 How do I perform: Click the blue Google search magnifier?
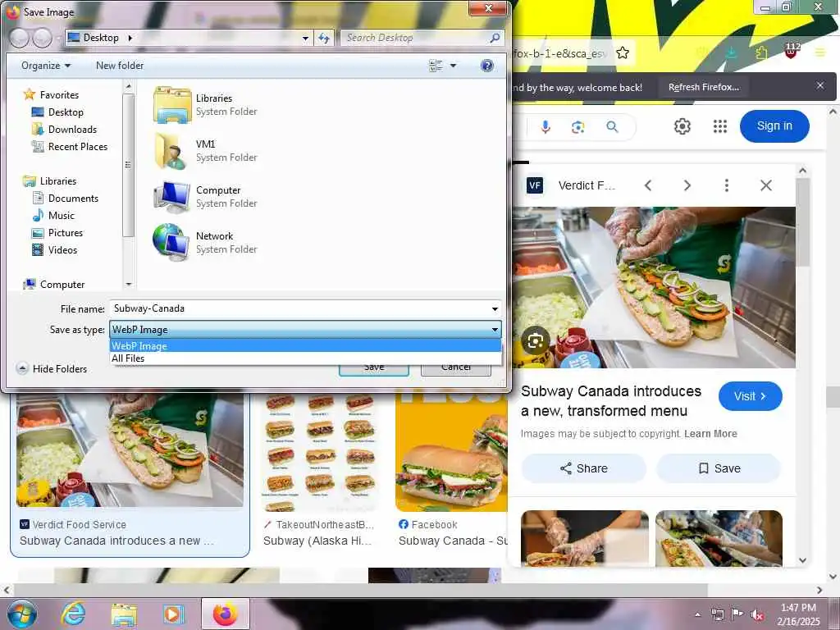point(612,127)
